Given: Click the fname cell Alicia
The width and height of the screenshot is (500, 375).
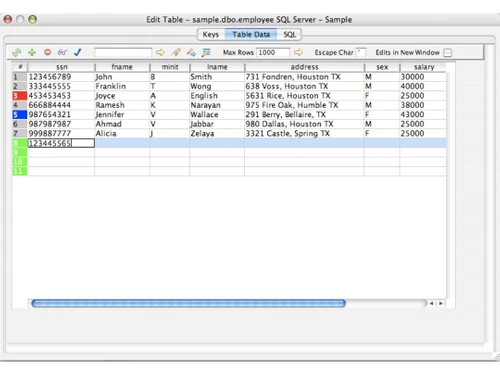Looking at the screenshot, I should pos(122,133).
